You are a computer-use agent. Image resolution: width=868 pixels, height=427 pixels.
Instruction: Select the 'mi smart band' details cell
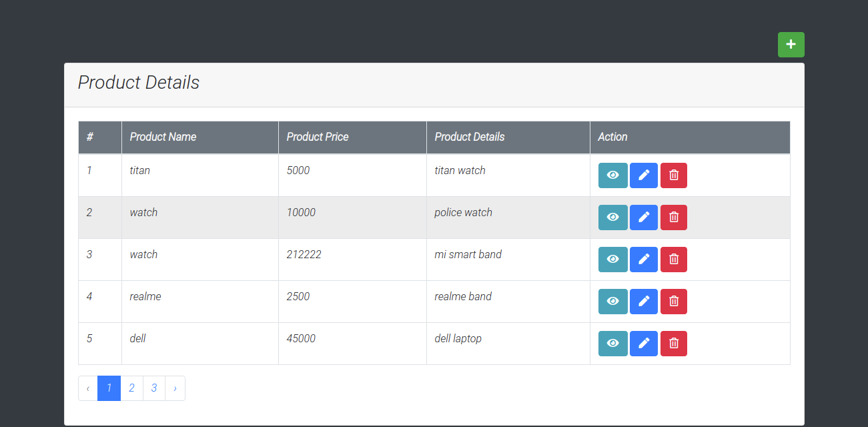[508, 260]
